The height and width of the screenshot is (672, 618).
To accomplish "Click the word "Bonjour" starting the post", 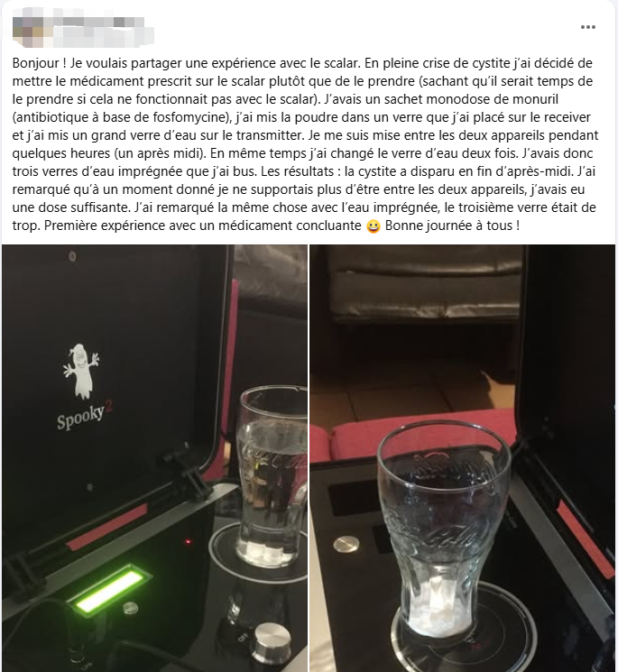I will pyautogui.click(x=36, y=63).
